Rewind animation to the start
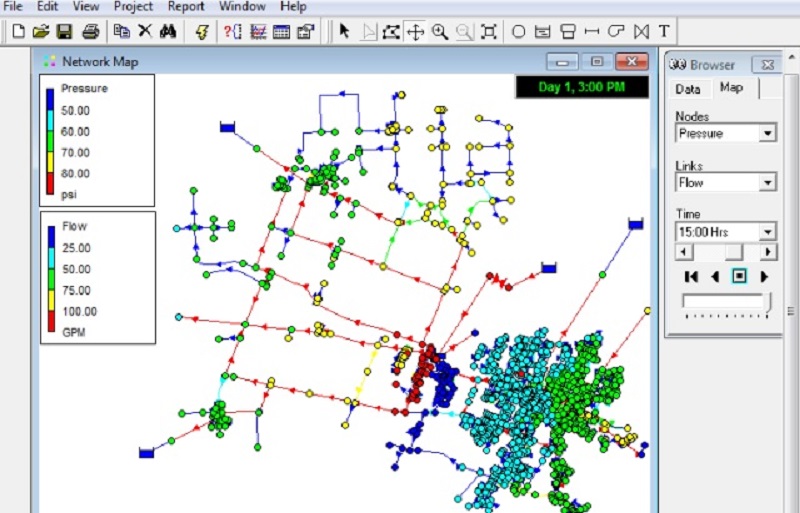This screenshot has width=800, height=513. point(690,276)
